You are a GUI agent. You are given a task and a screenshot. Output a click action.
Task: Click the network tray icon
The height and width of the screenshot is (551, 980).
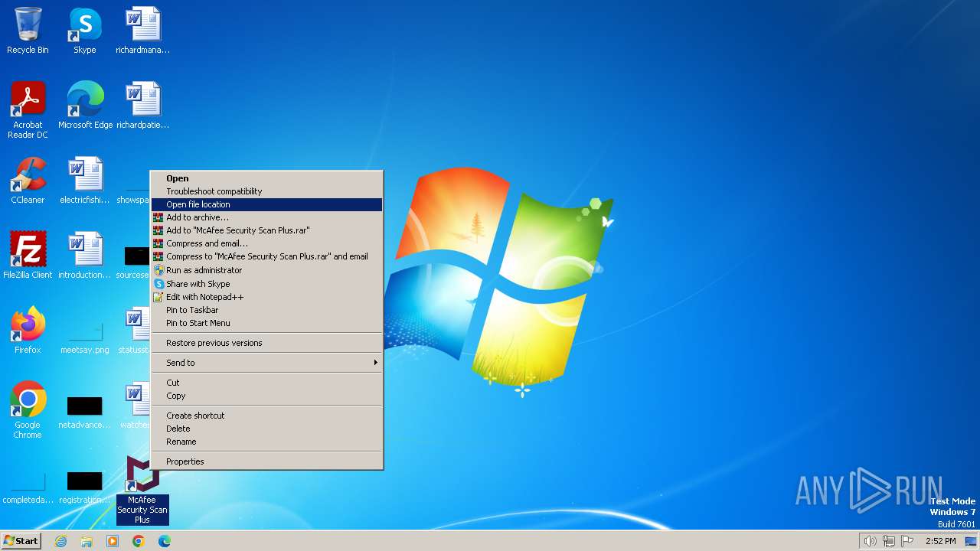coord(889,541)
